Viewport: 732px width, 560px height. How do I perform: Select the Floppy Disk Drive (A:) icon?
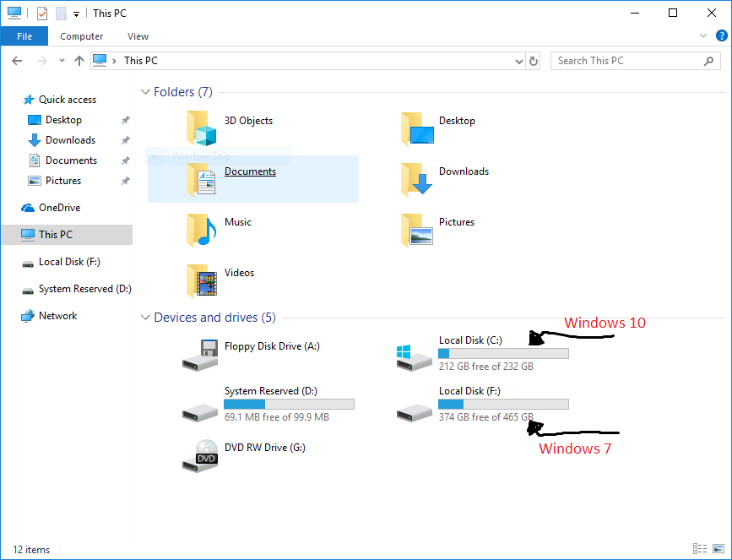click(200, 355)
